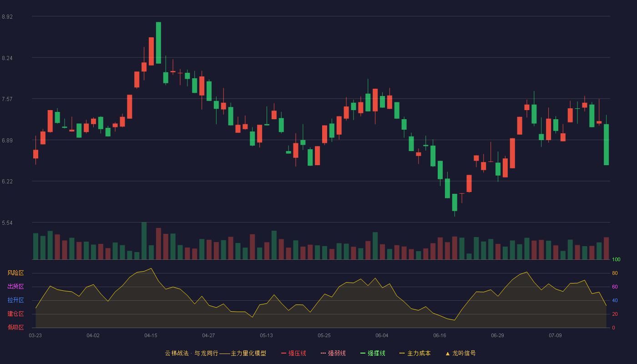Viewport: 637px width, 364px height.
Task: Click the 06-16 date label
Action: click(x=440, y=335)
